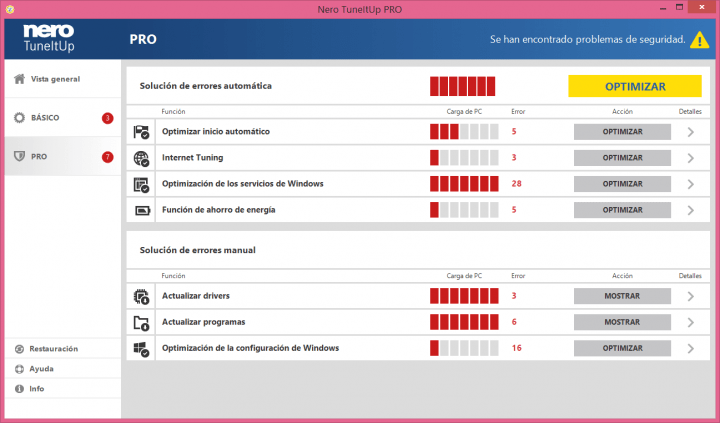
Task: Show details for Función de ahorro de energía
Action: coord(691,210)
